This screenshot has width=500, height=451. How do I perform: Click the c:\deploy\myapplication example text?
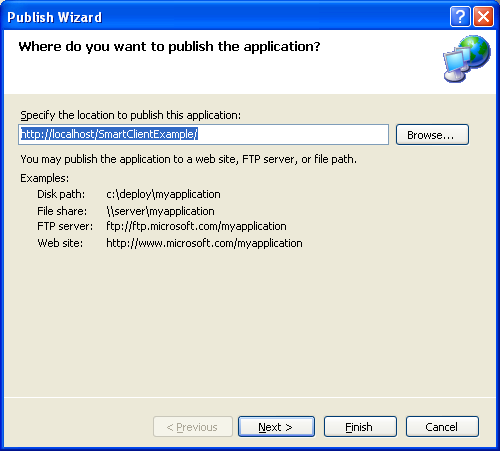(163, 194)
